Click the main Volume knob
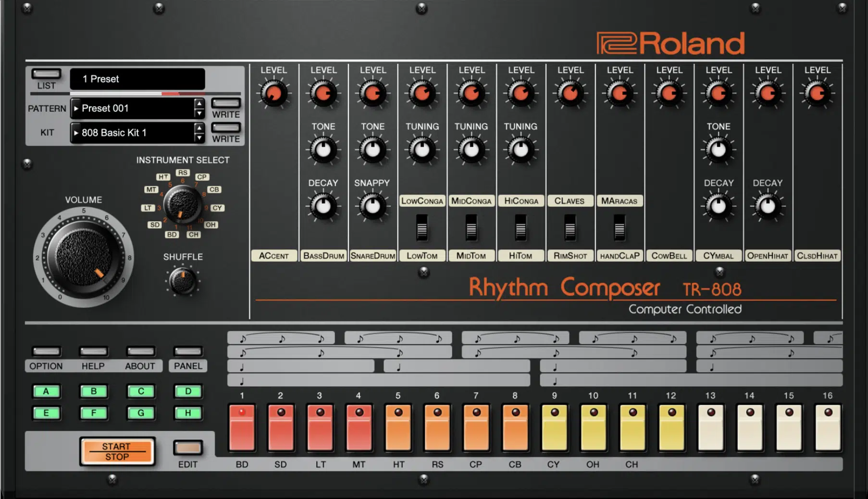 (x=84, y=257)
